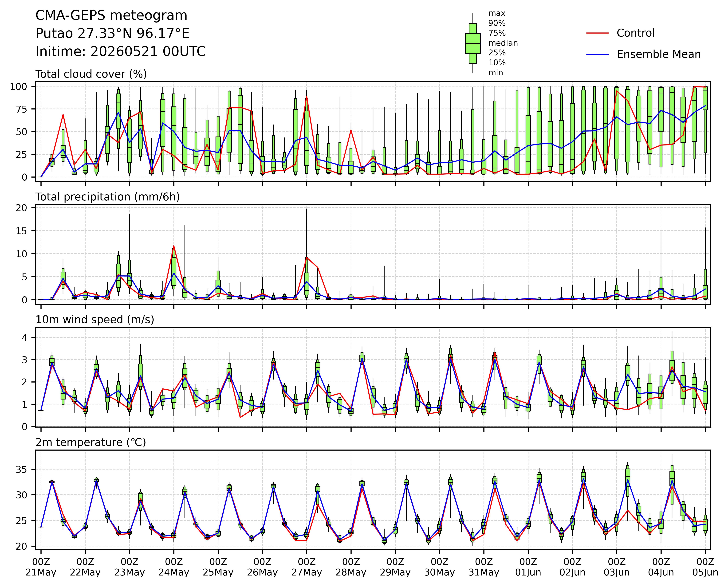Click the '10m wind speed (m/s)' panel title
Viewport: 728px width, 587px height.
click(x=95, y=320)
